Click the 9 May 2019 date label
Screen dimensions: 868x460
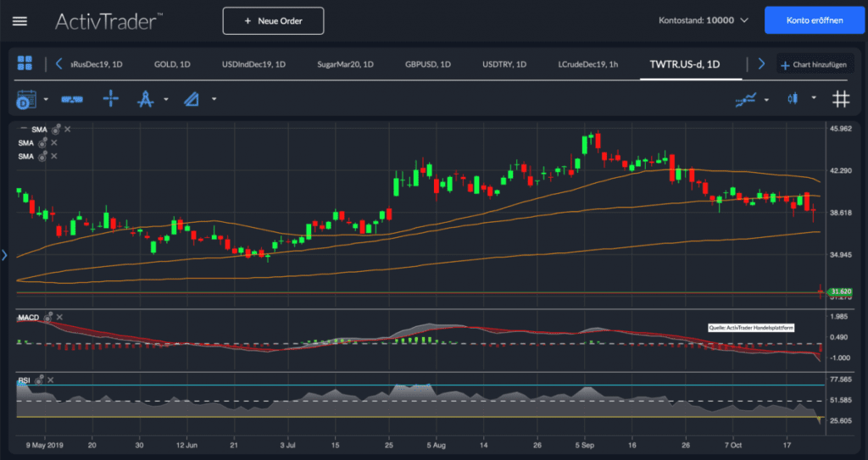pyautogui.click(x=44, y=445)
